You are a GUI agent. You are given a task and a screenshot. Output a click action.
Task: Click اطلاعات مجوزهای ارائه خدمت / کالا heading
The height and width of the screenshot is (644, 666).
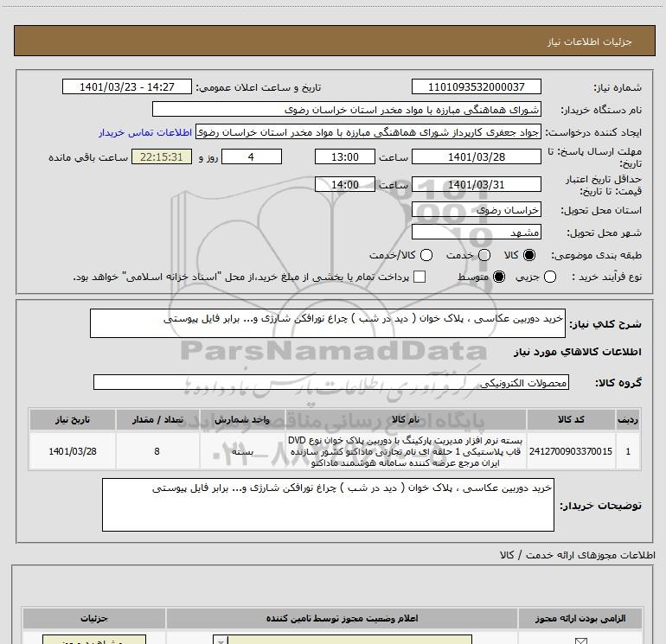577,555
